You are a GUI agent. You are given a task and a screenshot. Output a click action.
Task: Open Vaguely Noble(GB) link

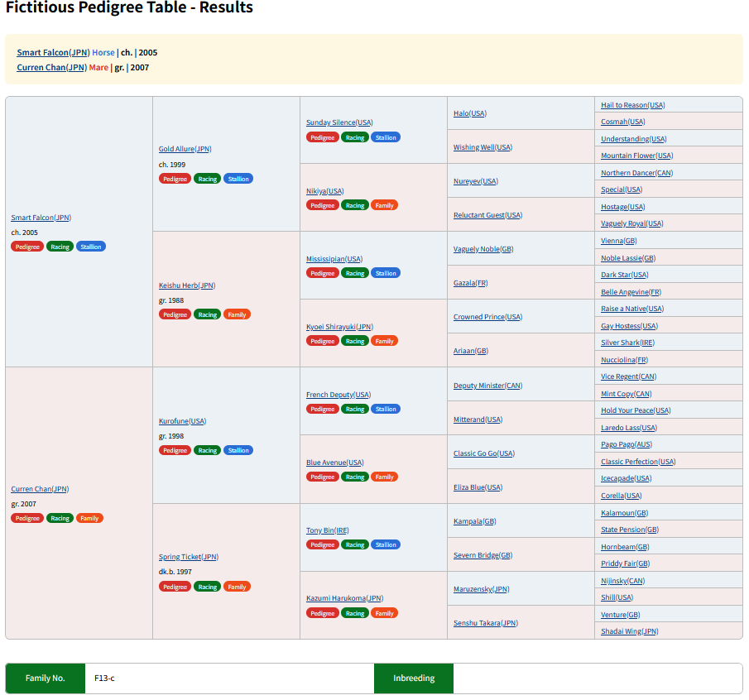tap(483, 249)
